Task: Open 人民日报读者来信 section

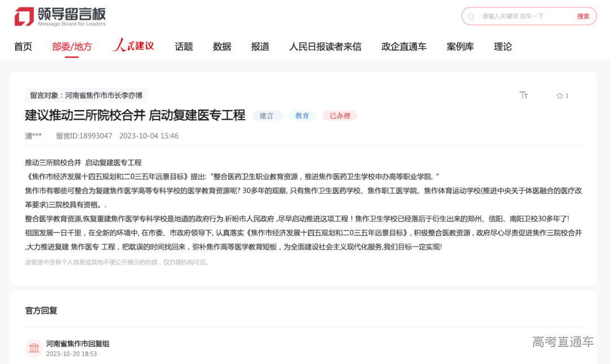Action: click(x=325, y=47)
